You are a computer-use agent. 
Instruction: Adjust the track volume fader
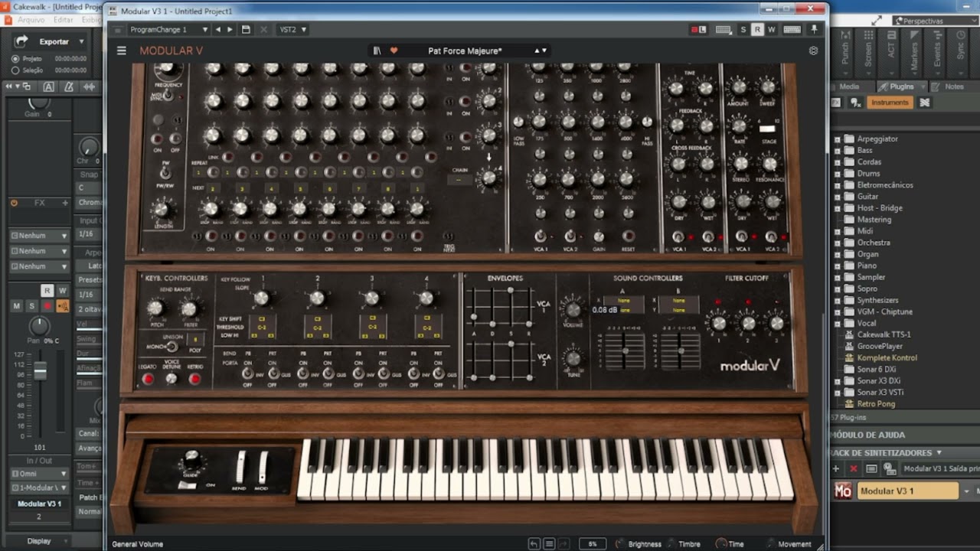pyautogui.click(x=40, y=371)
